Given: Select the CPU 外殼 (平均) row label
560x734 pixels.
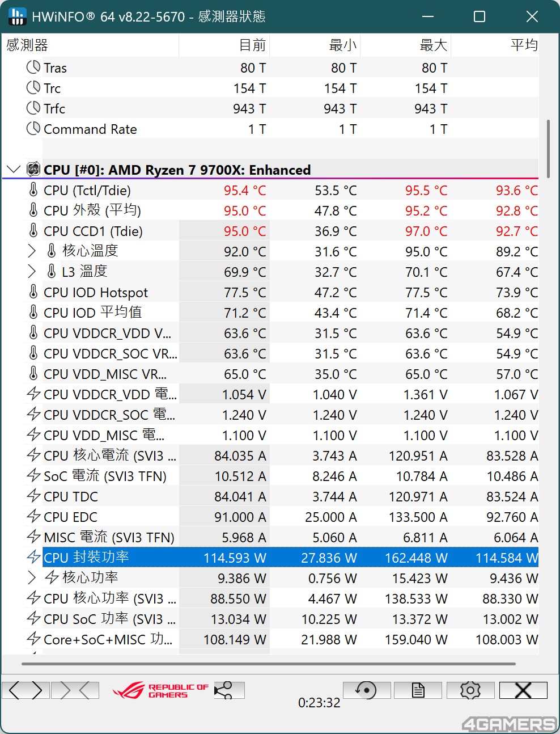Looking at the screenshot, I should [x=92, y=210].
